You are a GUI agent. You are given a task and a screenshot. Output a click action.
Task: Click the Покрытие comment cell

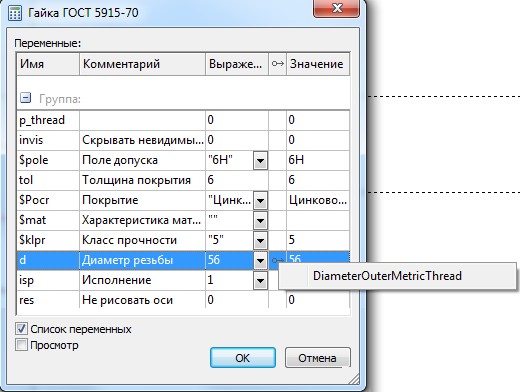coord(142,200)
